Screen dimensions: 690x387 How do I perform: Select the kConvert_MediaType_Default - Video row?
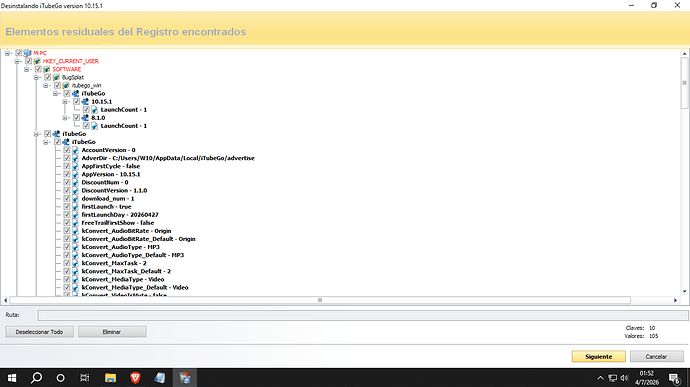135,287
